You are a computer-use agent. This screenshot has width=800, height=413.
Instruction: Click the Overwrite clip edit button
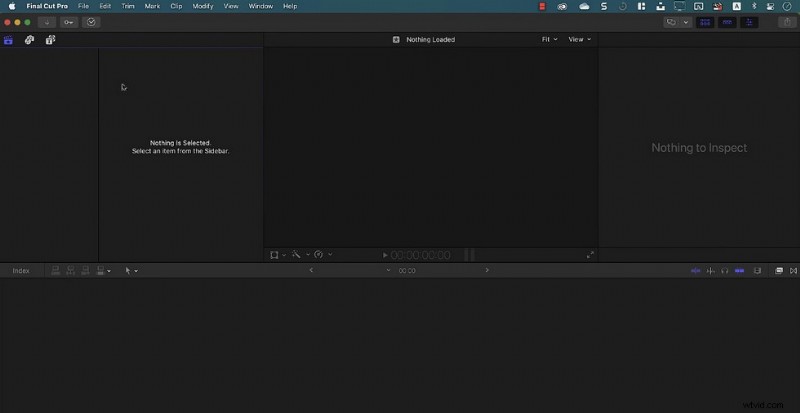pos(101,271)
